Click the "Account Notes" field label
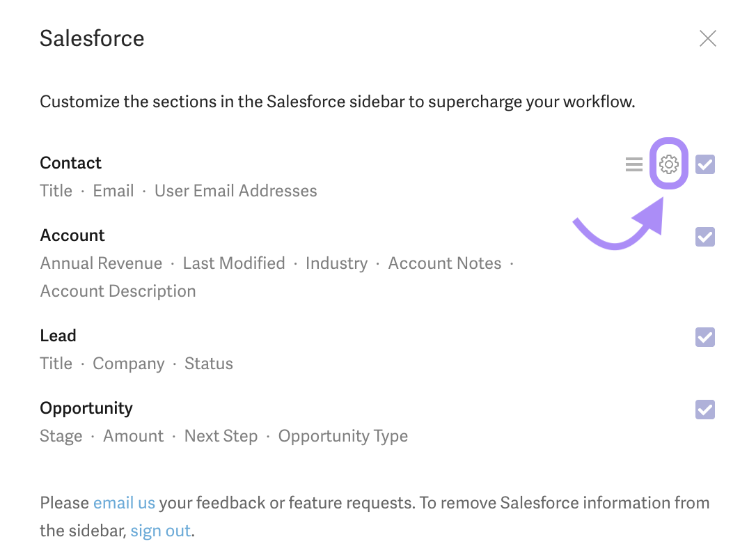Image resolution: width=756 pixels, height=560 pixels. [444, 263]
